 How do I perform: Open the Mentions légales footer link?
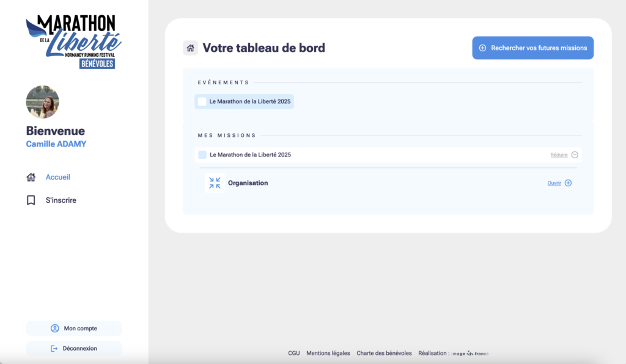point(328,353)
